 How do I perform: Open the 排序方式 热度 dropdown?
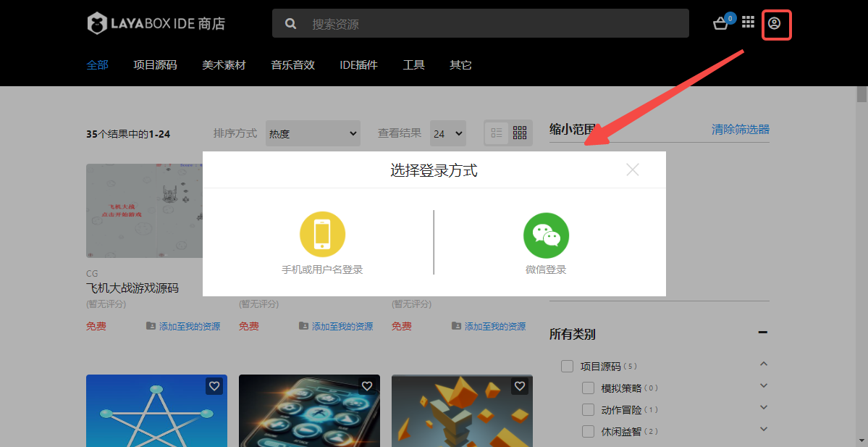(x=313, y=133)
